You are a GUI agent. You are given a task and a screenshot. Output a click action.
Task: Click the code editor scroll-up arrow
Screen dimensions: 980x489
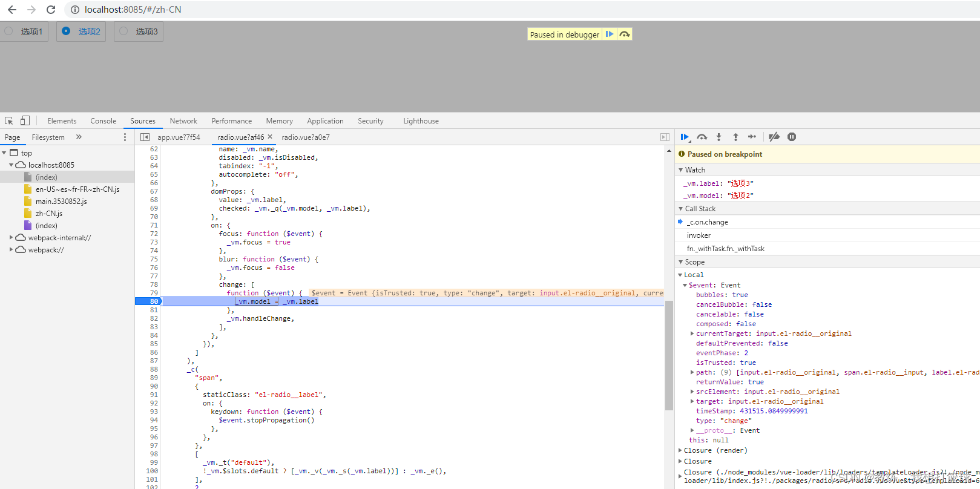669,151
